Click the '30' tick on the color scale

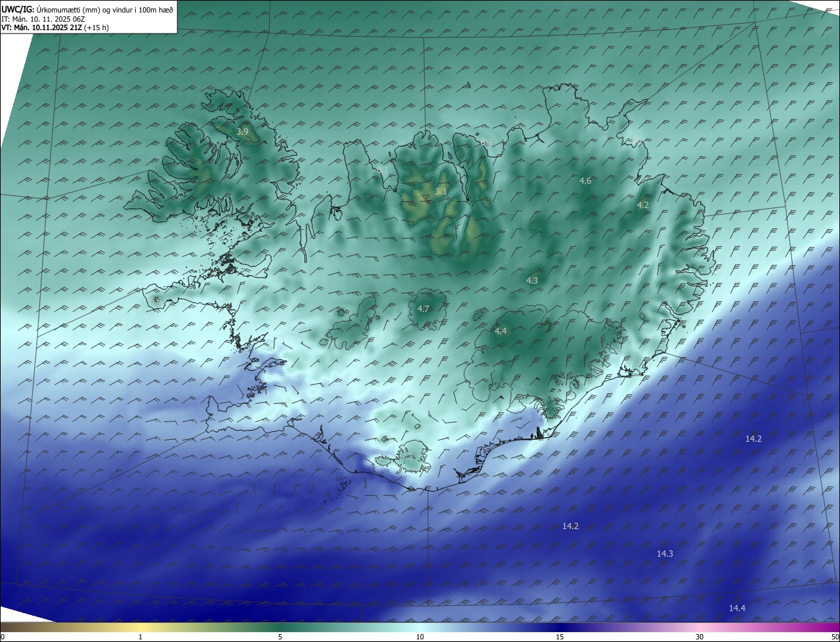pyautogui.click(x=700, y=637)
